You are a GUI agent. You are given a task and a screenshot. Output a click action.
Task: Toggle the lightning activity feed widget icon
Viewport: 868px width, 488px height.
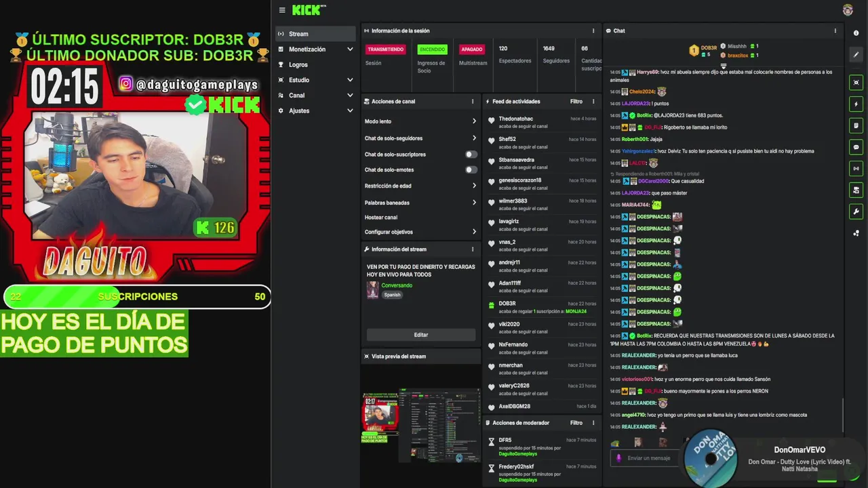pos(856,104)
